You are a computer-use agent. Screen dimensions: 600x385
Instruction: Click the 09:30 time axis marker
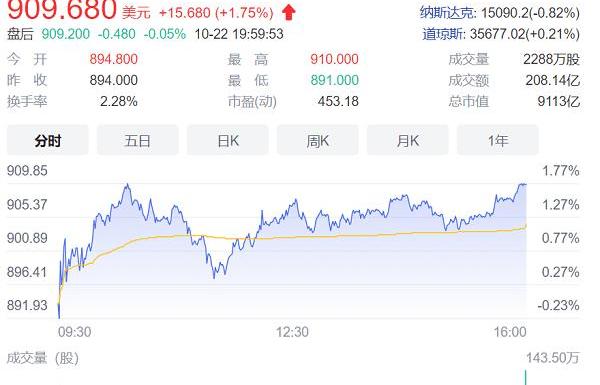(x=75, y=332)
